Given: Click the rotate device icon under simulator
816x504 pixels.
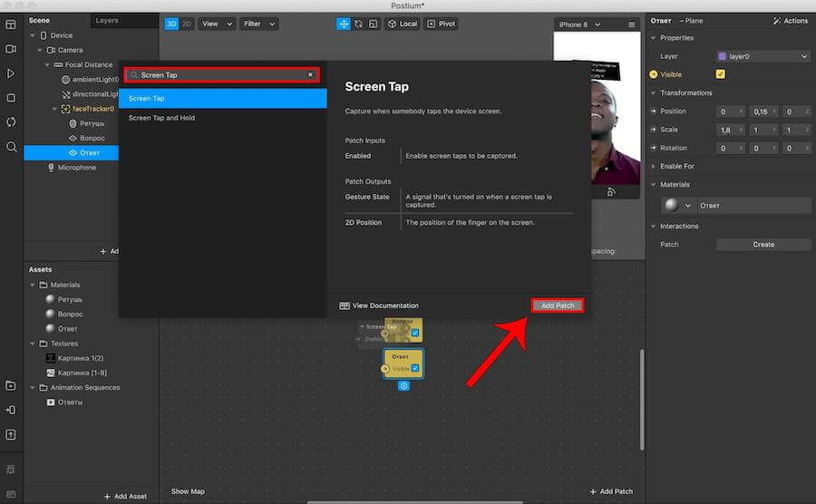Looking at the screenshot, I should 612,191.
